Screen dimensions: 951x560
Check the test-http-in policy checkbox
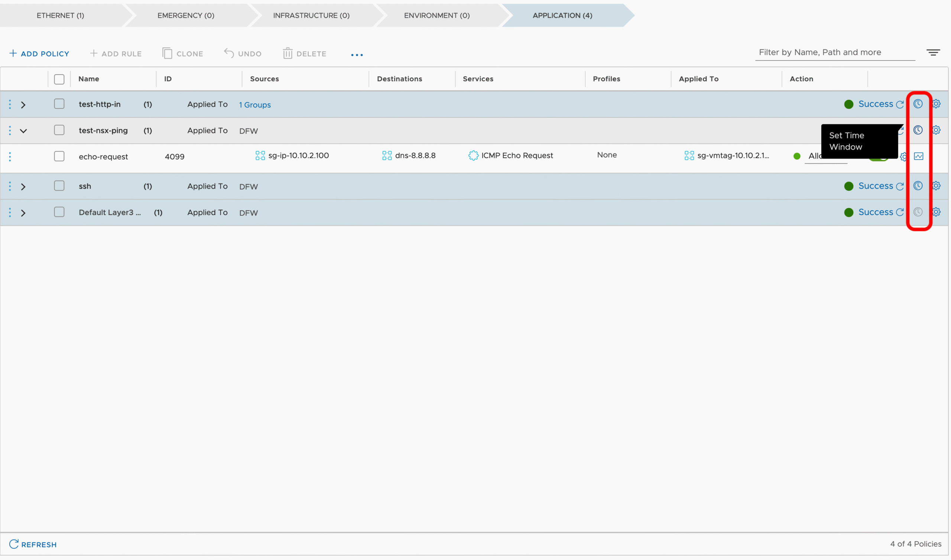(59, 104)
